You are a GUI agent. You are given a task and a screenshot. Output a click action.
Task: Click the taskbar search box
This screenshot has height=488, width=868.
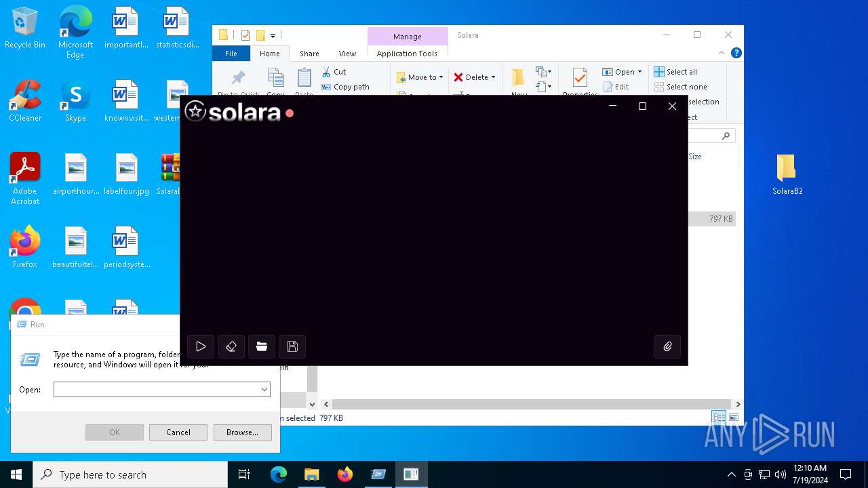click(x=130, y=474)
